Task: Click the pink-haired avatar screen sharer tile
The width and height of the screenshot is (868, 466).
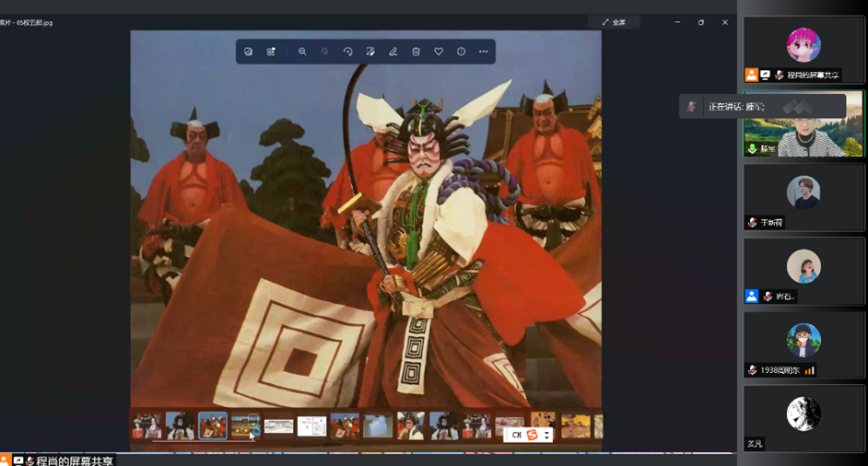Action: [803, 49]
